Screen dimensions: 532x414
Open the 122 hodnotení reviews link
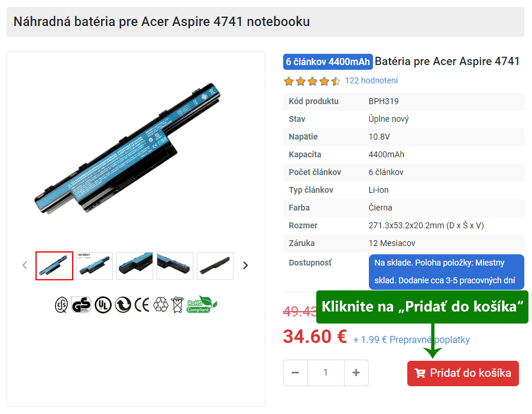pyautogui.click(x=371, y=81)
